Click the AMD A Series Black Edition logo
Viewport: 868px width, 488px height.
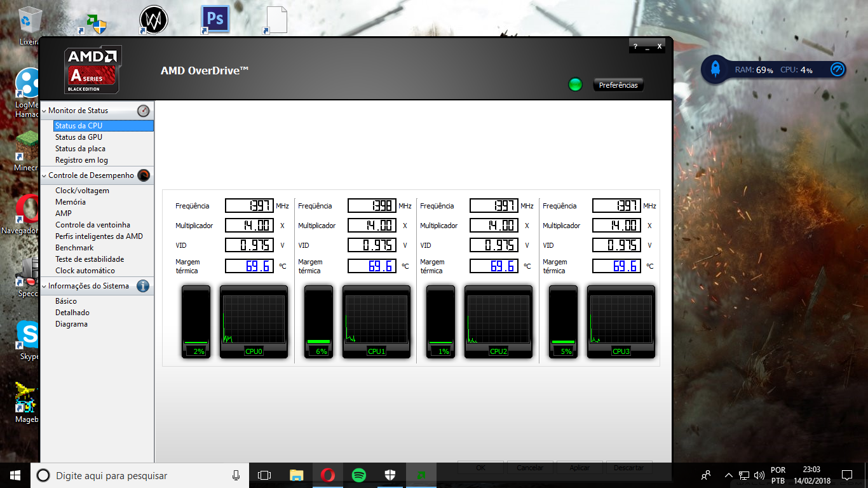pyautogui.click(x=93, y=69)
